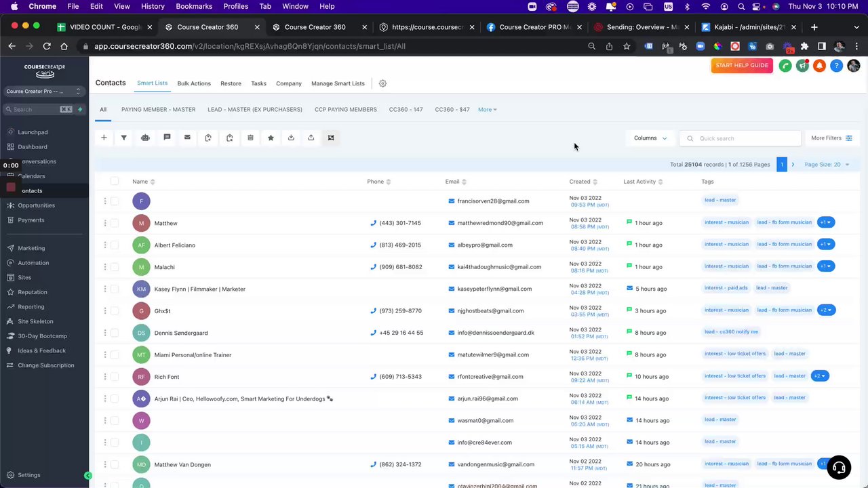Open the Company tab
Image resolution: width=868 pixels, height=488 pixels.
(289, 83)
